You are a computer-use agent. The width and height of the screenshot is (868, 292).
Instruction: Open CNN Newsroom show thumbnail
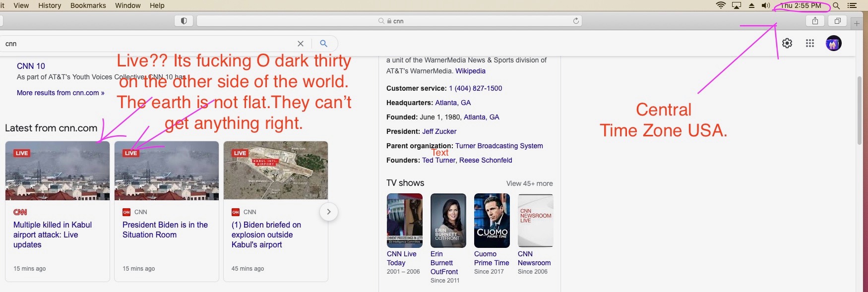click(536, 220)
